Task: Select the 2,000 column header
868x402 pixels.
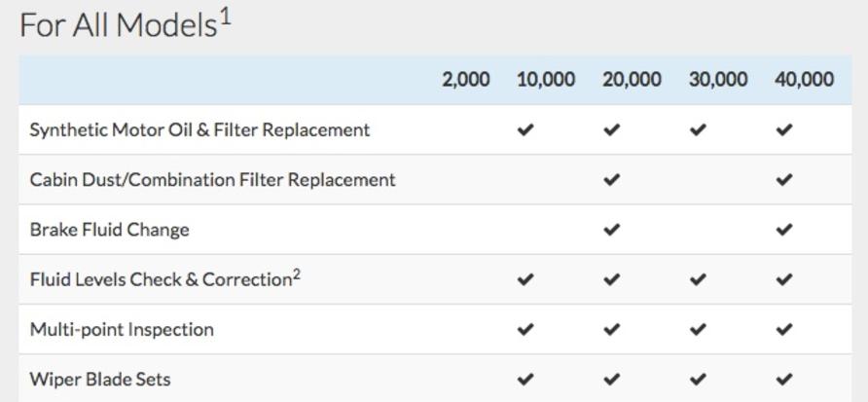Action: [465, 80]
